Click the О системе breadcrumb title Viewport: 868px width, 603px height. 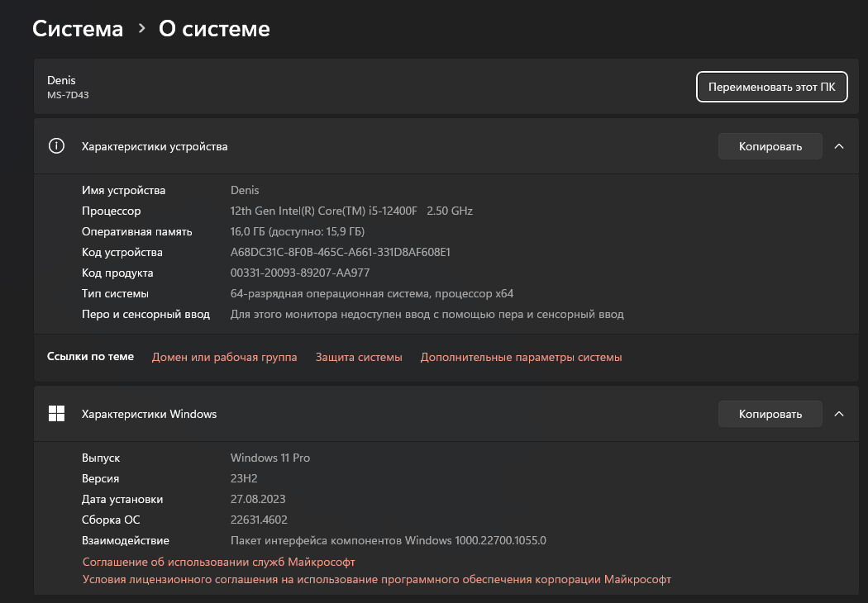(214, 29)
